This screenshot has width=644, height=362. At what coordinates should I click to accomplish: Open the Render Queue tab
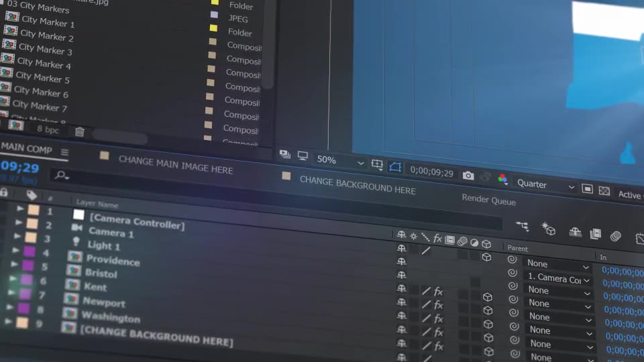click(489, 200)
